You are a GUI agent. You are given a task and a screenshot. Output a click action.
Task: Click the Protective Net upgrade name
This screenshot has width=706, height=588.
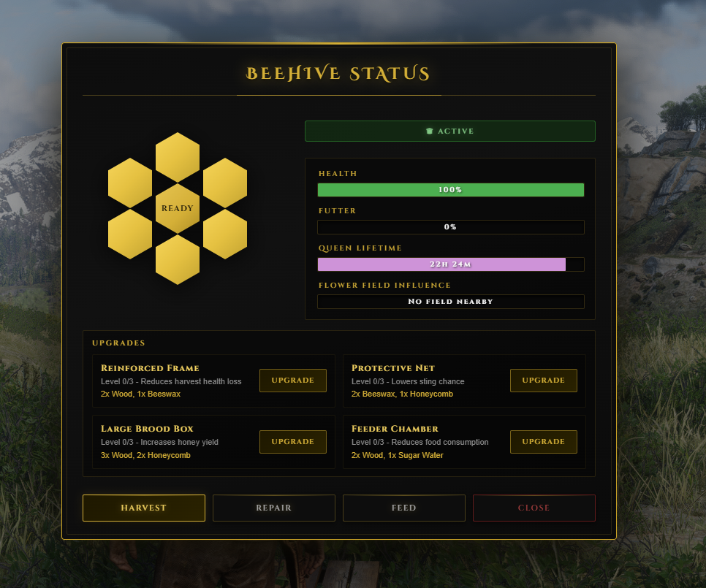click(x=393, y=368)
